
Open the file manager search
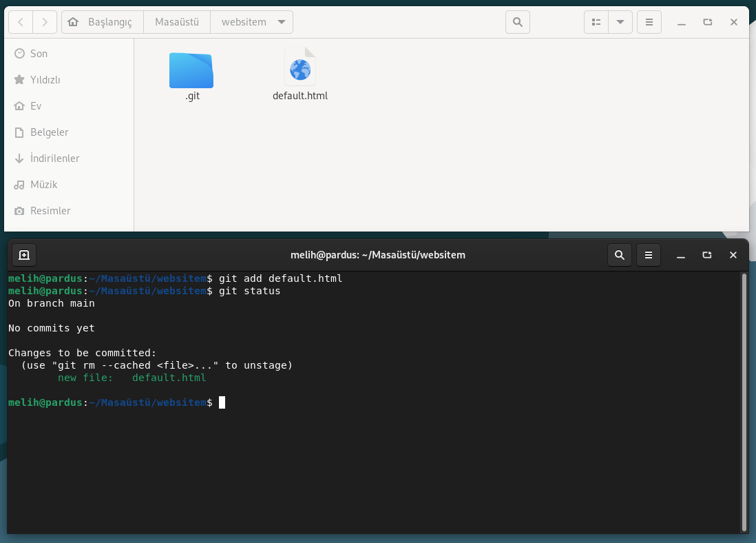[x=517, y=22]
